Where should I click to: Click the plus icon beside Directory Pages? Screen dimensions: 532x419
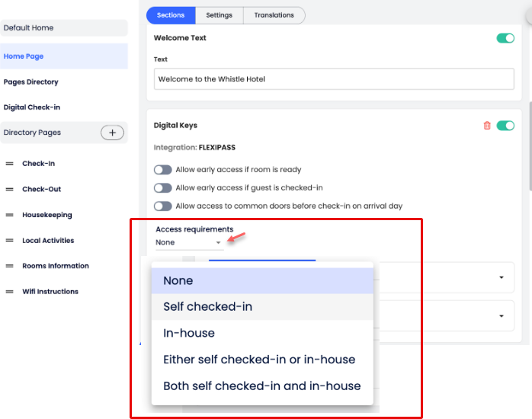[x=112, y=133]
